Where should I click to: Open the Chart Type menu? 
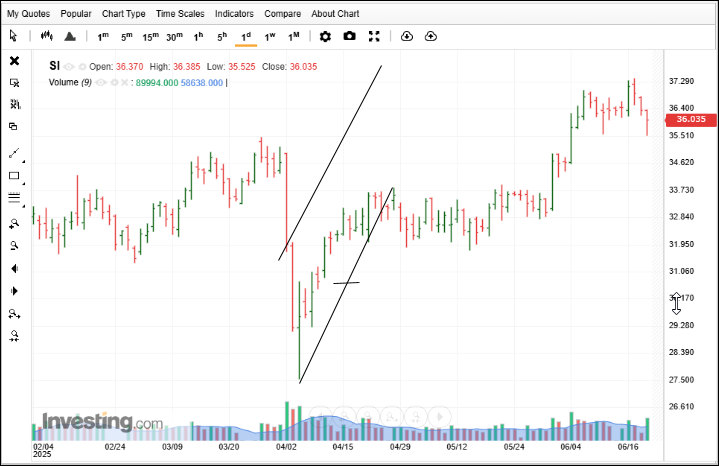pos(123,14)
